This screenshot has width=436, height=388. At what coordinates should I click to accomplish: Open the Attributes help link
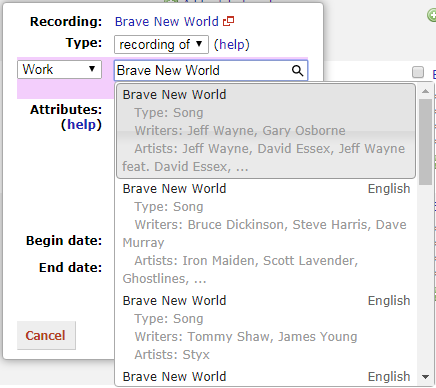pos(81,124)
